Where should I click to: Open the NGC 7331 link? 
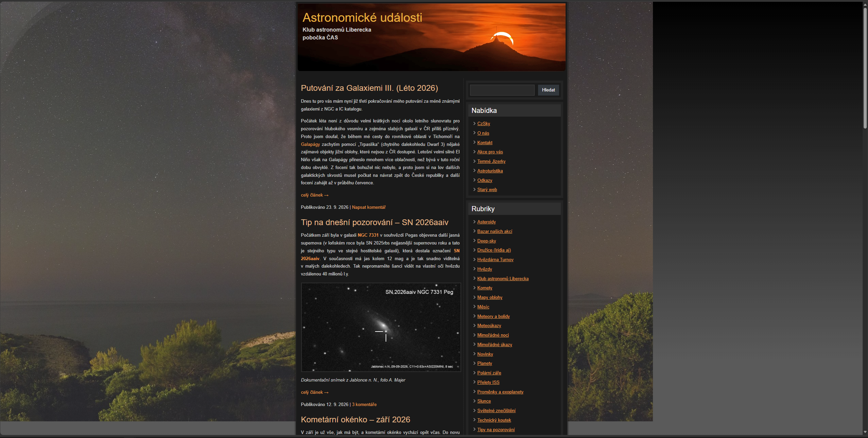click(x=368, y=235)
